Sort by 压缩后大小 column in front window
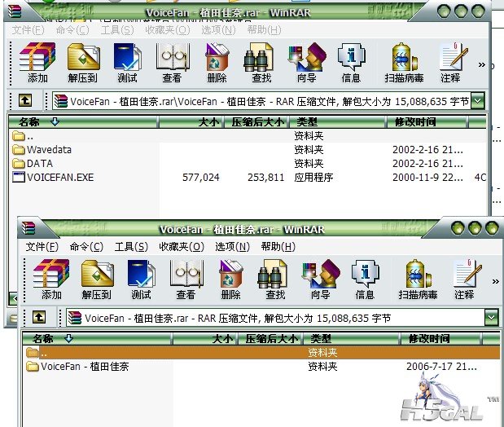This screenshot has width=504, height=427. 271,338
